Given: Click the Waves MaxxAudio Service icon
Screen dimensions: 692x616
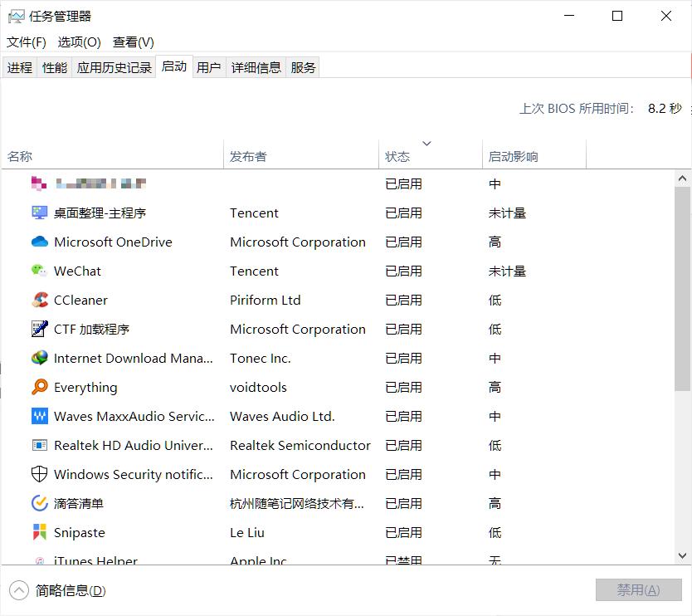Looking at the screenshot, I should [x=39, y=416].
